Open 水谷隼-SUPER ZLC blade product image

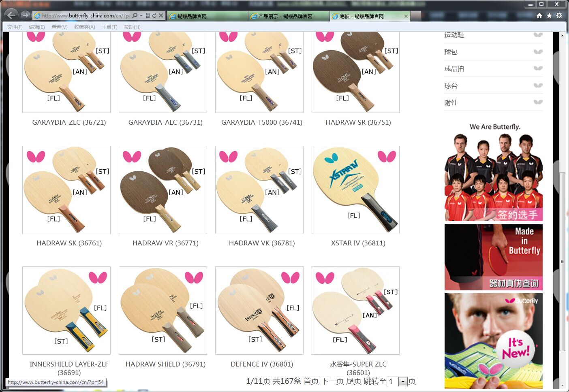(x=355, y=311)
